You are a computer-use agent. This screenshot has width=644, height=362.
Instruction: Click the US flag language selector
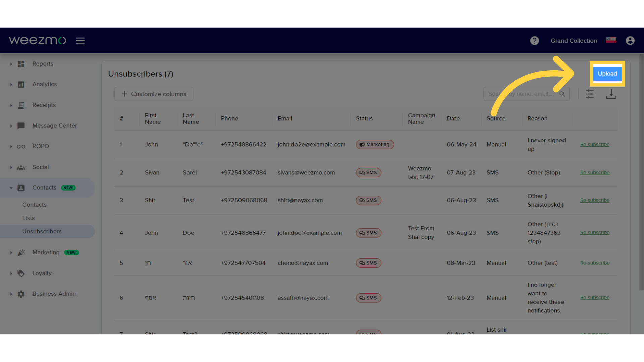[611, 40]
